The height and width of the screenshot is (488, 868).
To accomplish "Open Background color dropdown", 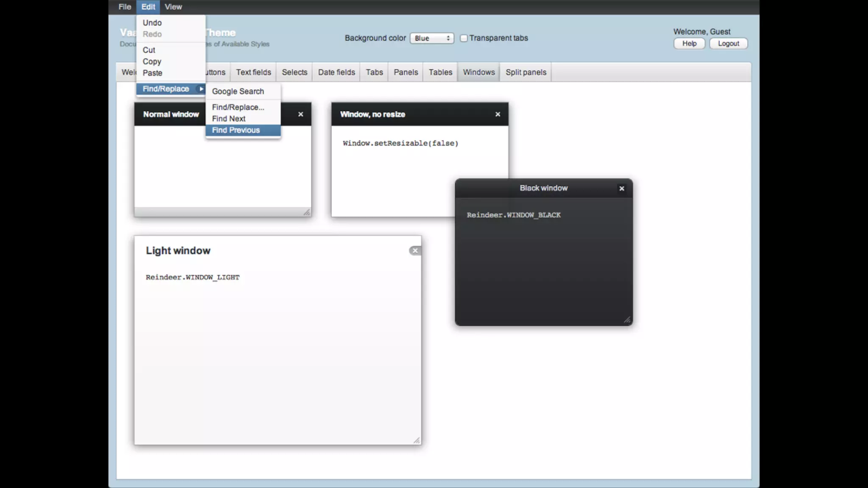I will (431, 38).
